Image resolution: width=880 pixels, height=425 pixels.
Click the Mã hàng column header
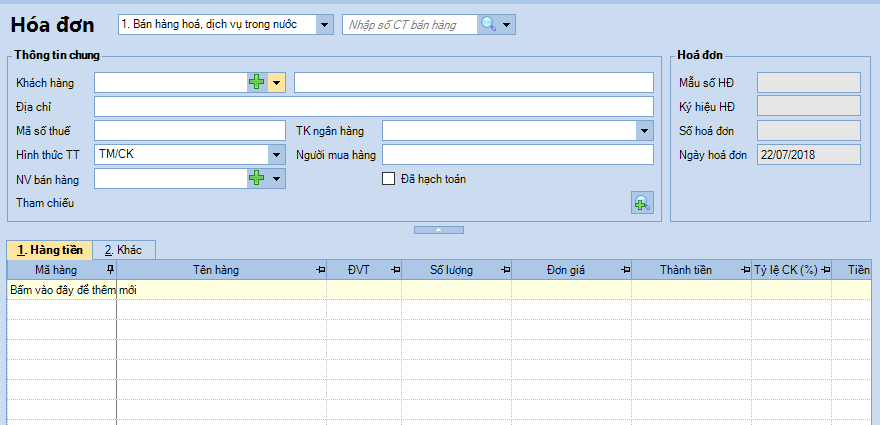tap(62, 270)
